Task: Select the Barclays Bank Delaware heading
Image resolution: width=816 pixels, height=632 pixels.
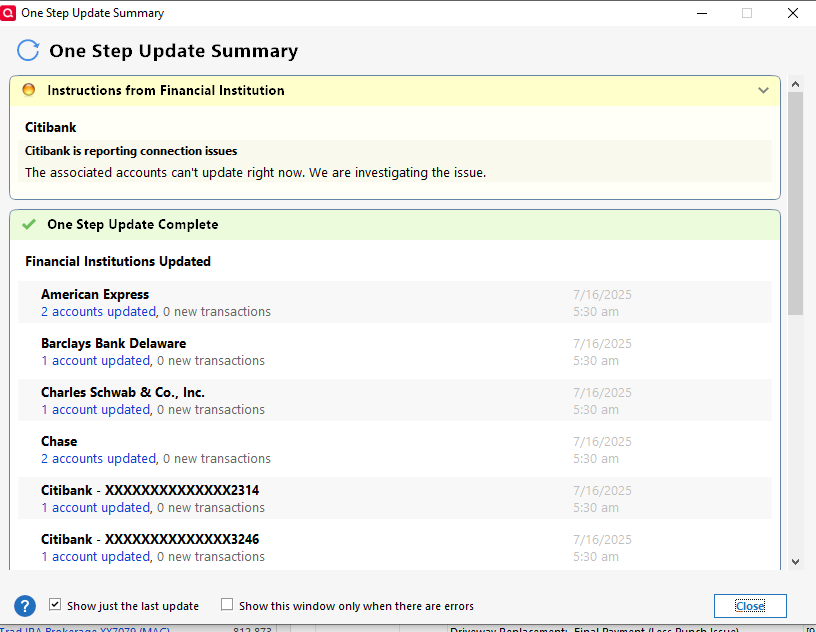Action: point(113,343)
